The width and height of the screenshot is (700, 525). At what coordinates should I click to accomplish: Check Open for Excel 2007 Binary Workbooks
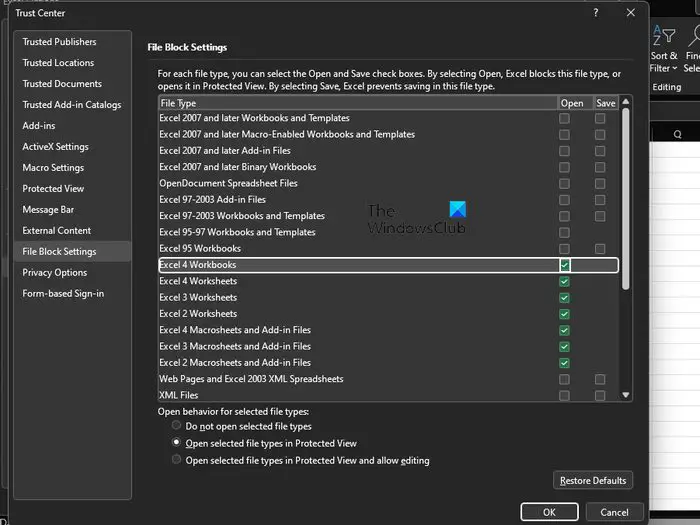564,167
